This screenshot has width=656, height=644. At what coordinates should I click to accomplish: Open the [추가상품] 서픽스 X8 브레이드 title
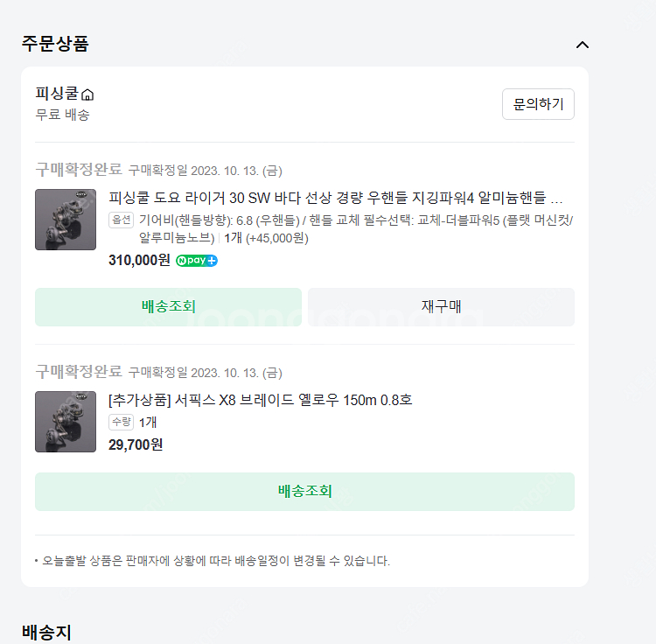[261, 400]
